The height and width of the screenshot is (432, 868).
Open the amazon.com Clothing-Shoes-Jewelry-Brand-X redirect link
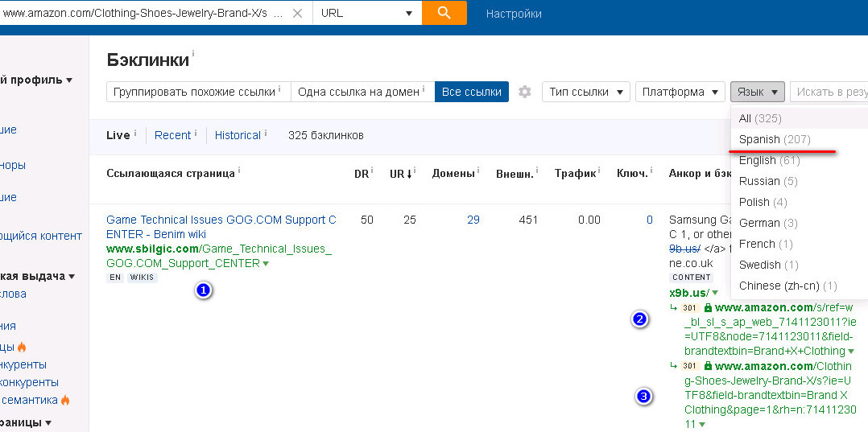pos(769,395)
